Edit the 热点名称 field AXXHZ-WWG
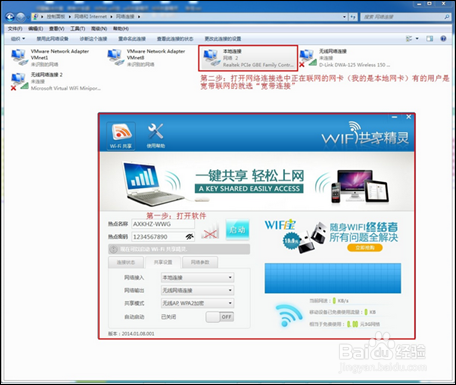Screen dimensions: 456x385 (163, 224)
